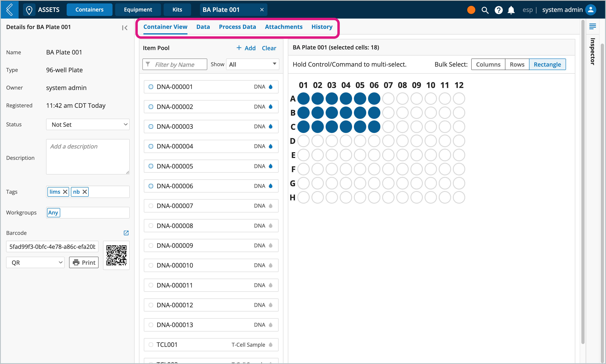The image size is (606, 364).
Task: Click empty well A07 on the plate
Action: coord(388,99)
